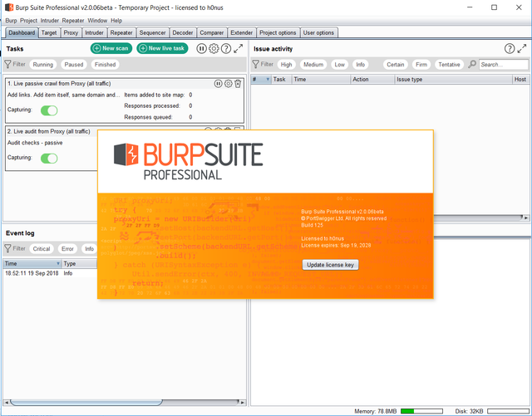Open the User options tab
Screen dimensions: 532x416
318,32
